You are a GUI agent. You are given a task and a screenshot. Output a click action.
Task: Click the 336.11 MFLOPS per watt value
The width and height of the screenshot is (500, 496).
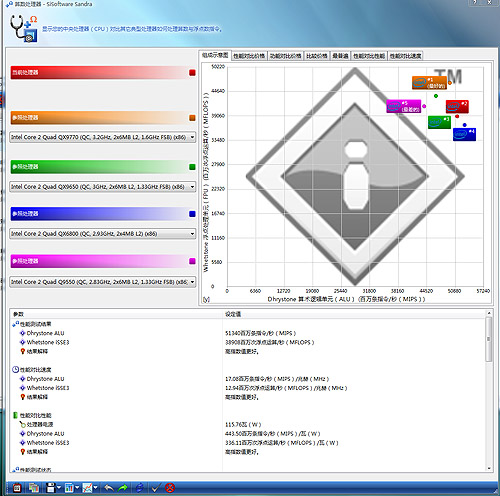tap(282, 443)
